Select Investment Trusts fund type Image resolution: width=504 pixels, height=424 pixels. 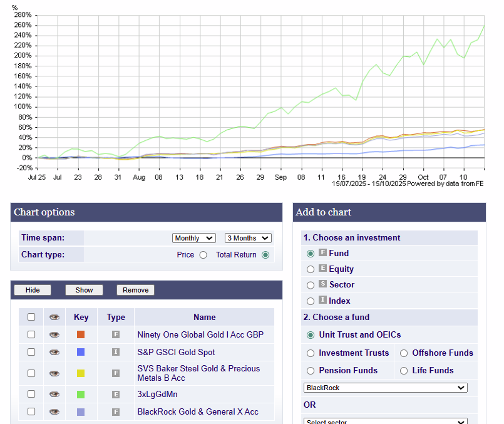[x=311, y=353]
